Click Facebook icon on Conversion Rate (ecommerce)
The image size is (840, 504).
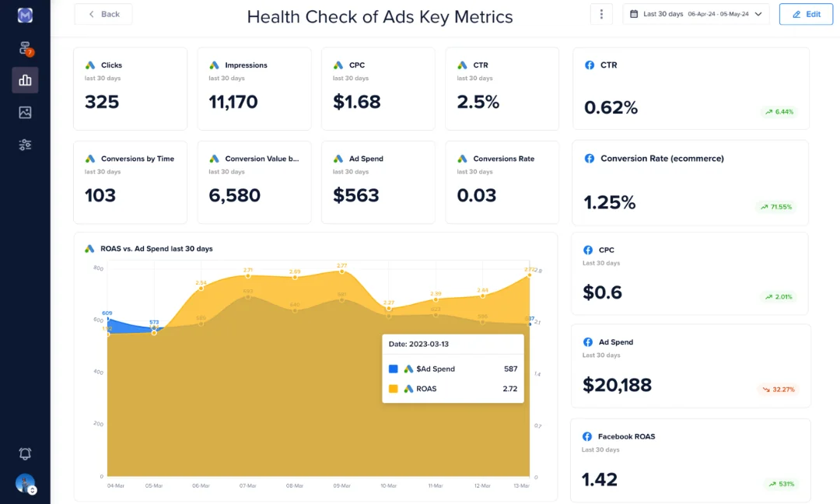pos(590,159)
